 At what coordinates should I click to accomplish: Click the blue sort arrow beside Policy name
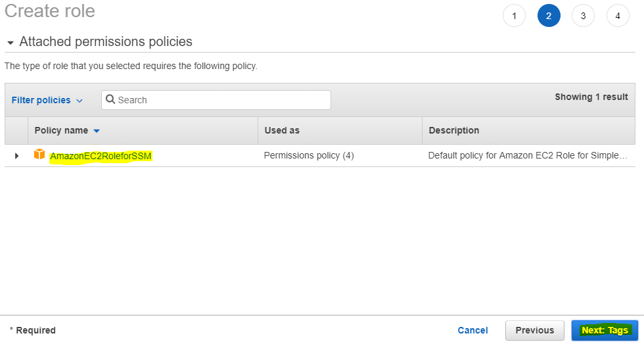[x=97, y=131]
